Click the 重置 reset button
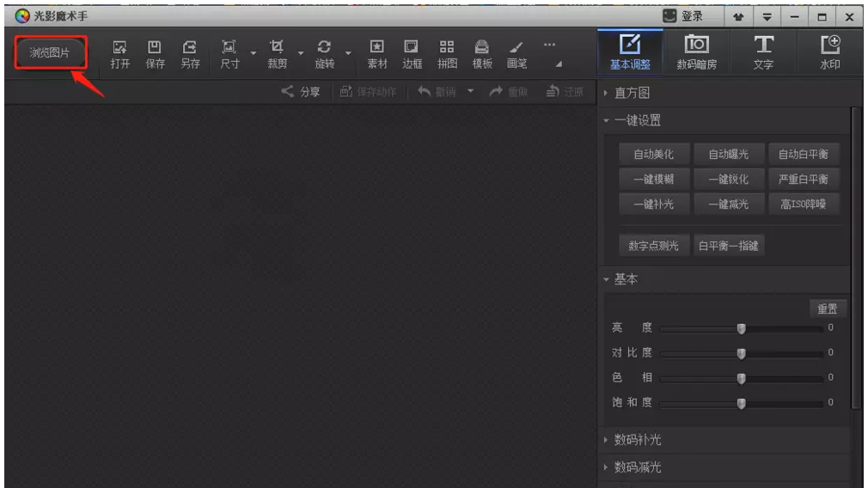Image resolution: width=868 pixels, height=488 pixels. pyautogui.click(x=828, y=308)
